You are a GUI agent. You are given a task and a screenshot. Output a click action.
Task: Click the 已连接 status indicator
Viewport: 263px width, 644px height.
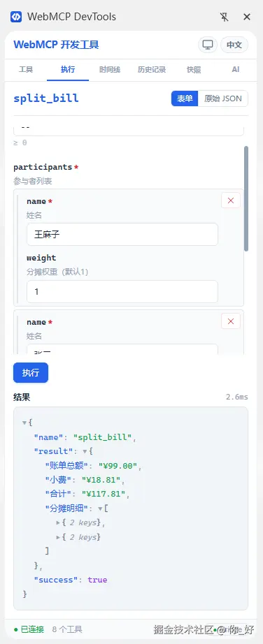tap(29, 629)
